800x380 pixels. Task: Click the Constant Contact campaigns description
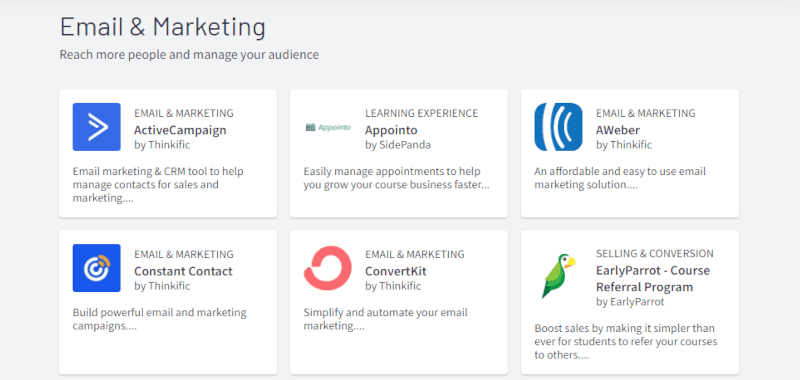[159, 319]
